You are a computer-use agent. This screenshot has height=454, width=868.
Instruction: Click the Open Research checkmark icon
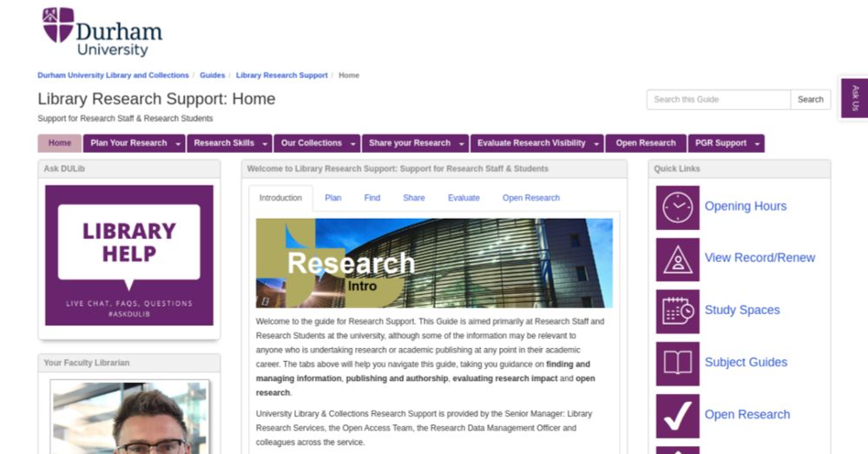(678, 416)
